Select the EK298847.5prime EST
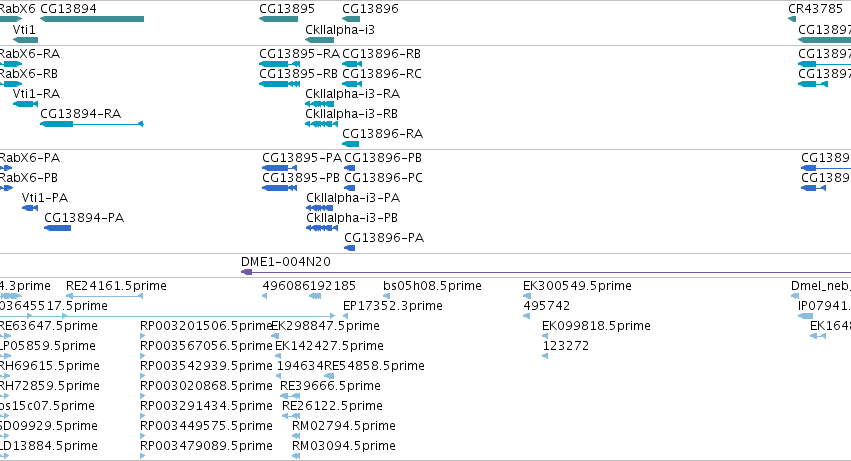851x461 pixels. click(275, 336)
